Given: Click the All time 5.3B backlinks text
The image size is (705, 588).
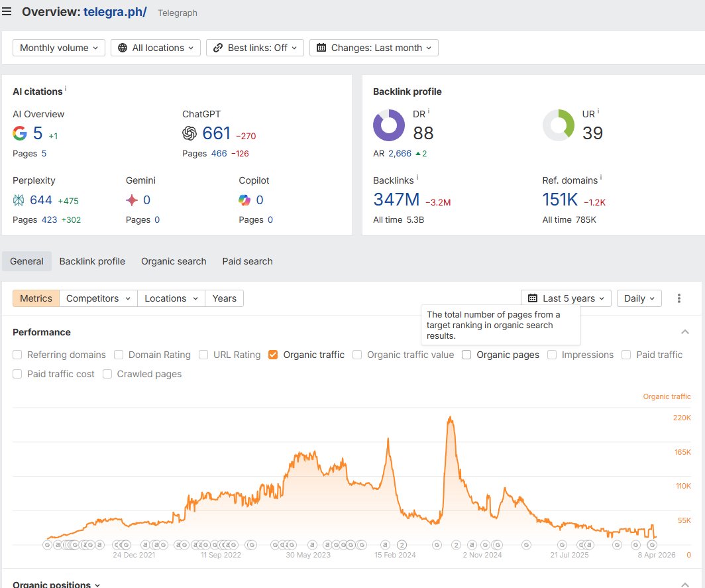Looking at the screenshot, I should coord(398,219).
